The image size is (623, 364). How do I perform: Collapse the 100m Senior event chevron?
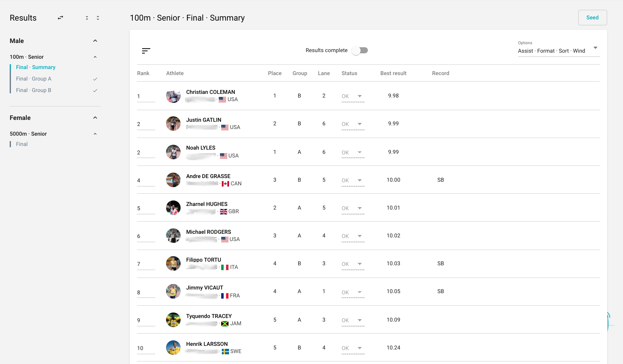click(95, 57)
